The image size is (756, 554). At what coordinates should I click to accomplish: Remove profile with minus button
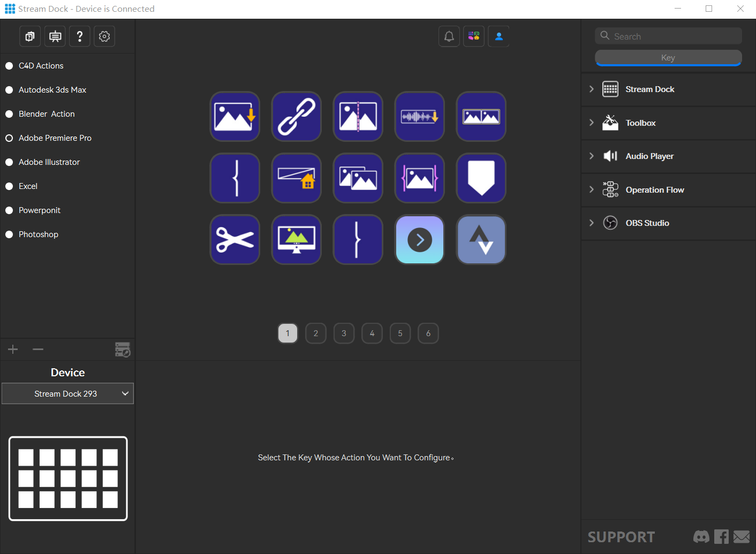coord(37,350)
